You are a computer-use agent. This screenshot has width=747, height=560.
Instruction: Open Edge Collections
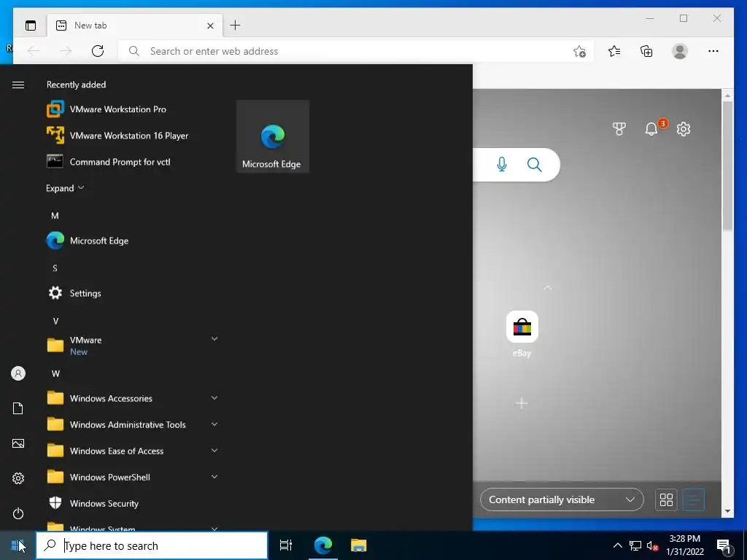[x=646, y=51]
